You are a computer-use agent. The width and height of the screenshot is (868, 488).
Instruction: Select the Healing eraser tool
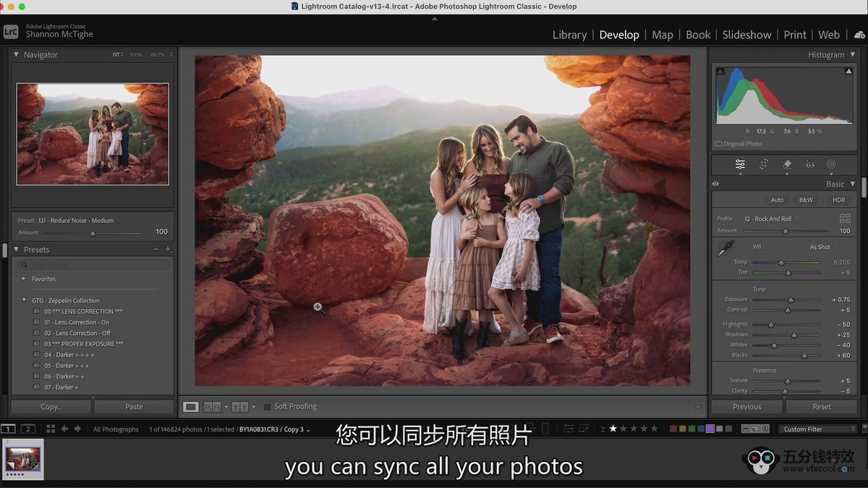[787, 164]
